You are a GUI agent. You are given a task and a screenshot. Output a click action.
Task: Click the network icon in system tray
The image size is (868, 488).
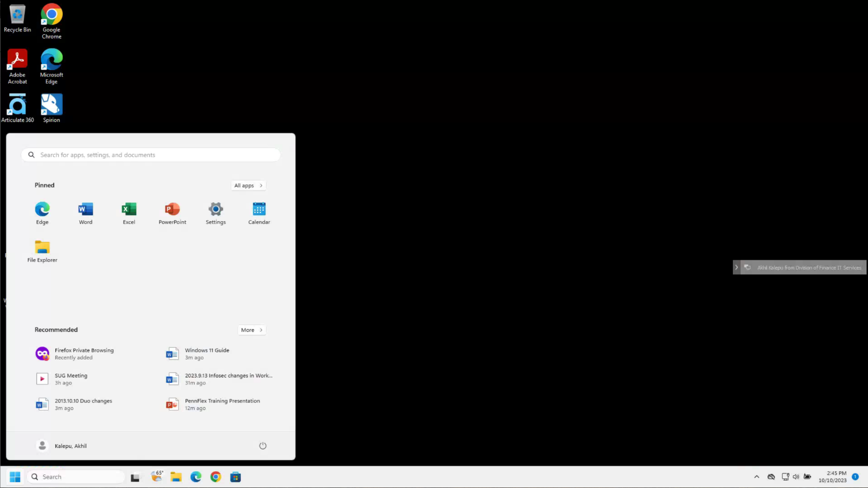[x=785, y=477]
